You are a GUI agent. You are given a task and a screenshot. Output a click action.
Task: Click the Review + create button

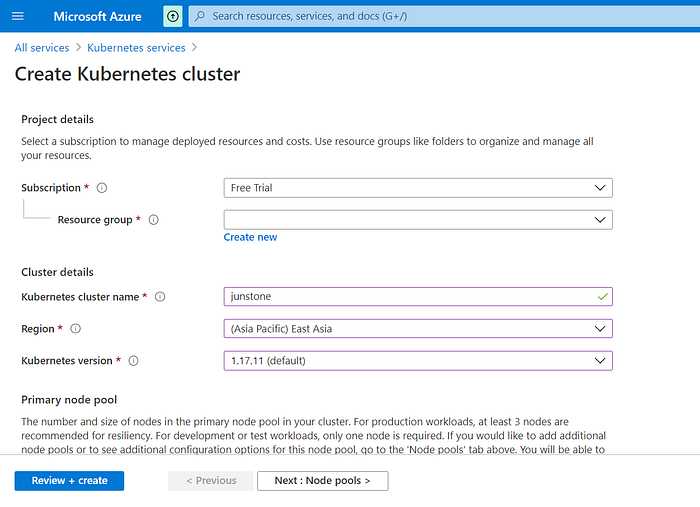[69, 481]
